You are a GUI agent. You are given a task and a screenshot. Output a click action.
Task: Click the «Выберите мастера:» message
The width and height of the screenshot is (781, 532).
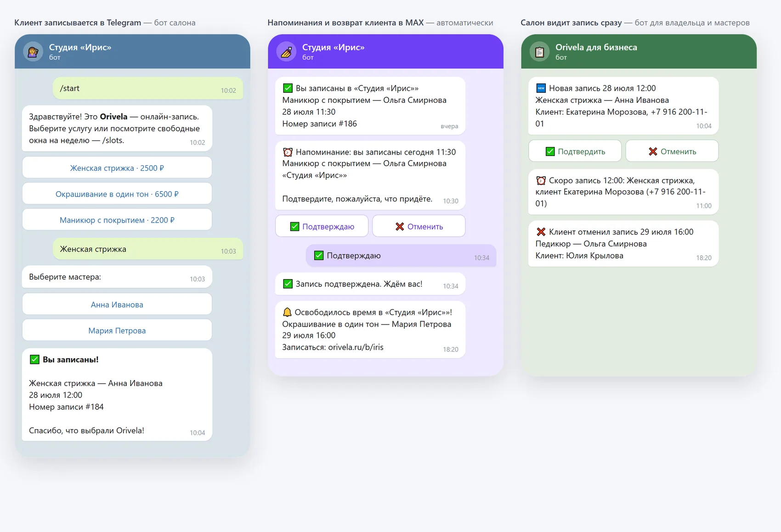(x=117, y=277)
